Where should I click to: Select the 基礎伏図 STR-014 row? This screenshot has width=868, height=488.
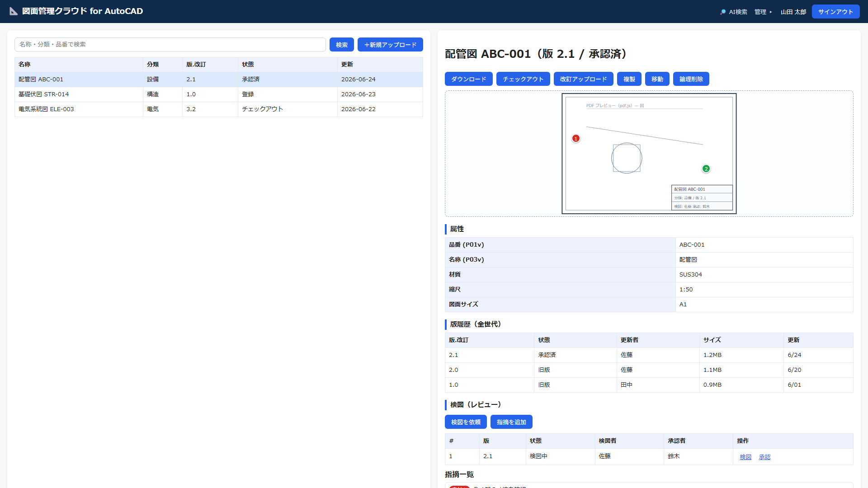coord(219,94)
